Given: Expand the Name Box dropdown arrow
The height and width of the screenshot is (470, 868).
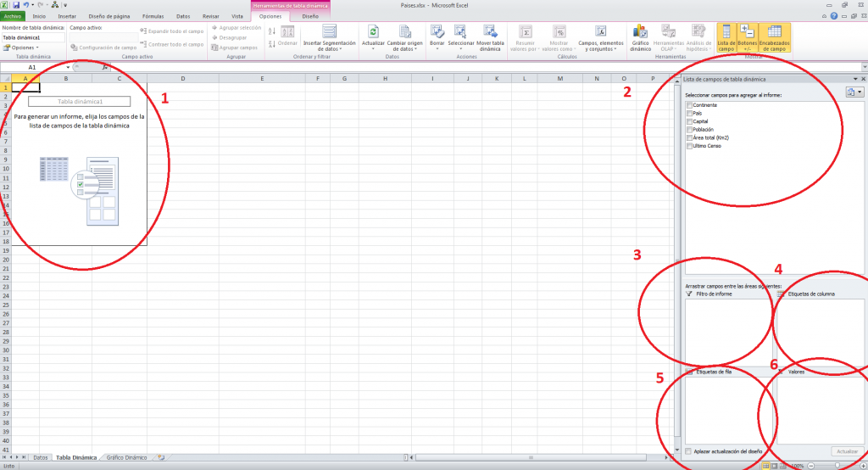Looking at the screenshot, I should pyautogui.click(x=68, y=67).
